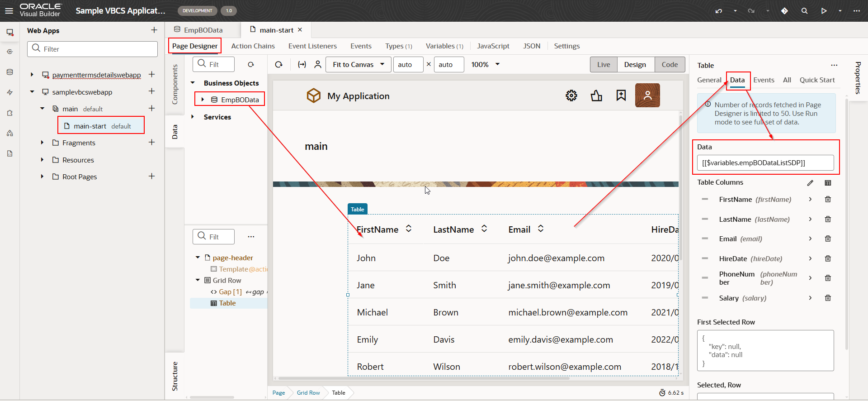Sort table by Email column
Image resolution: width=868 pixels, height=401 pixels.
coord(541,229)
